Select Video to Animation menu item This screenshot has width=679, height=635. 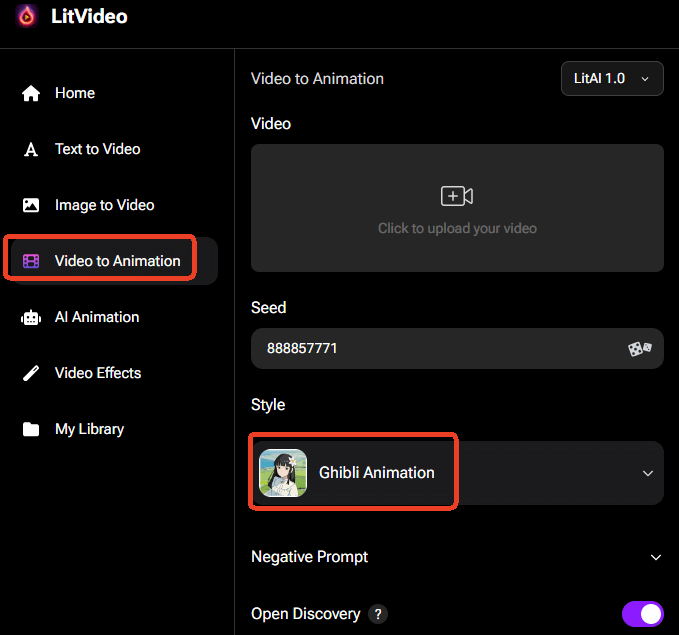(x=114, y=261)
